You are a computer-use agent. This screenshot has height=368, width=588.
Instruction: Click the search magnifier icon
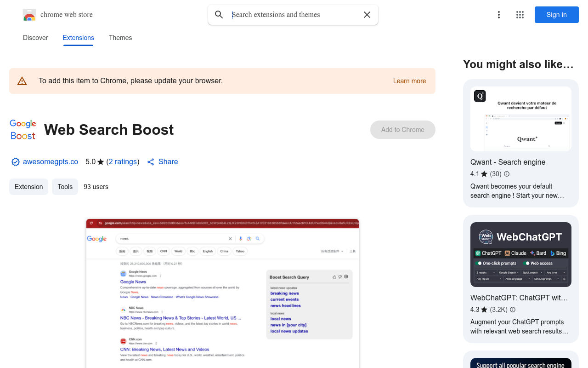[x=219, y=14]
